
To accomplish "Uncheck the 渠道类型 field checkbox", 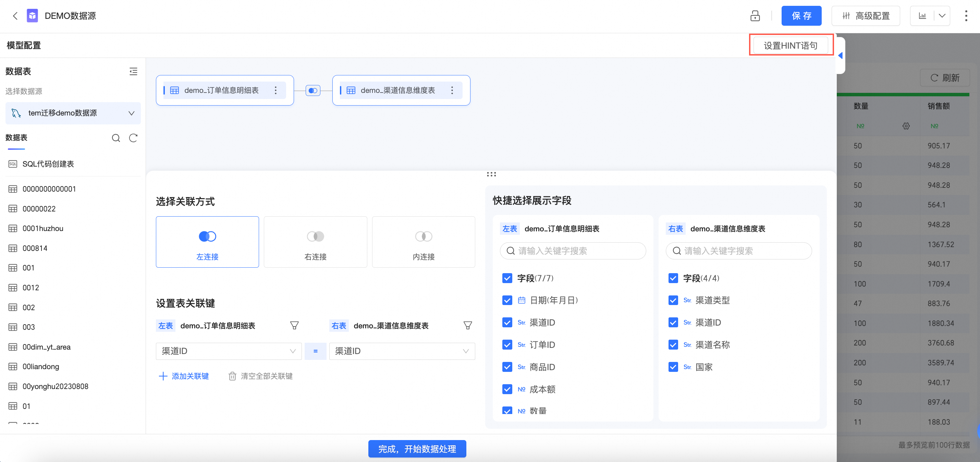I will coord(673,300).
